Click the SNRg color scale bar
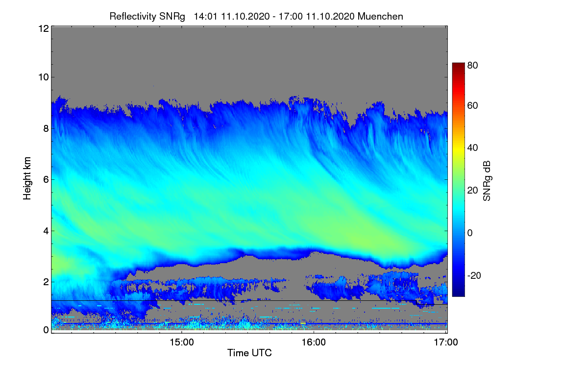588x392 pixels. [x=458, y=179]
